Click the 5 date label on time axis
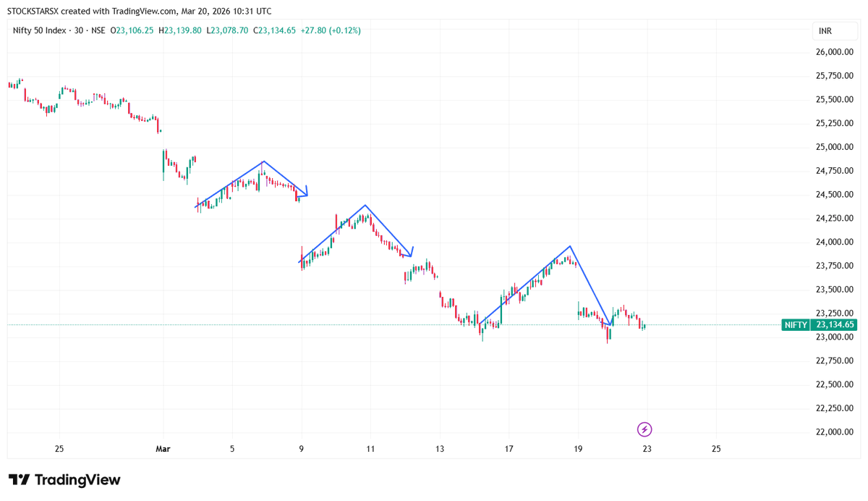The height and width of the screenshot is (501, 868). pos(232,449)
